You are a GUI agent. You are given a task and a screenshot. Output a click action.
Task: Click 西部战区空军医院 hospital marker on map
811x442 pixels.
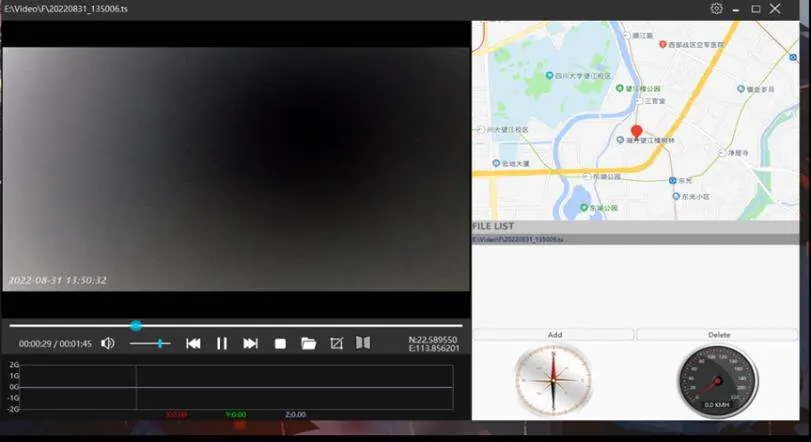[x=662, y=44]
